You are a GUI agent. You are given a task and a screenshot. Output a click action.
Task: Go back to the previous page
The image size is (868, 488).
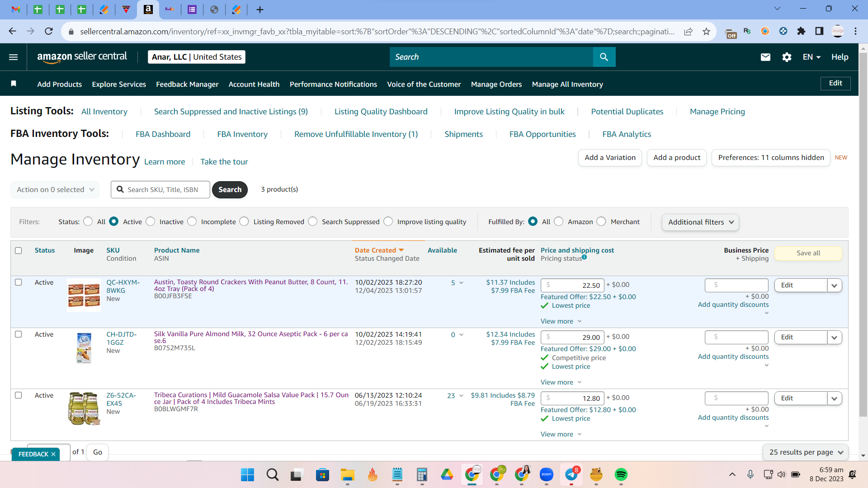click(x=13, y=31)
